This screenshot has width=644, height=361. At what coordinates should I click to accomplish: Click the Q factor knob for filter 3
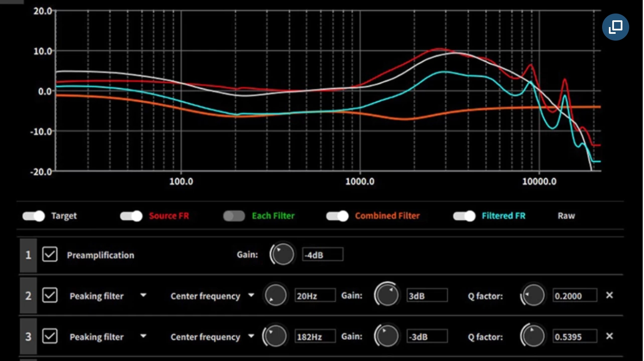click(x=533, y=336)
